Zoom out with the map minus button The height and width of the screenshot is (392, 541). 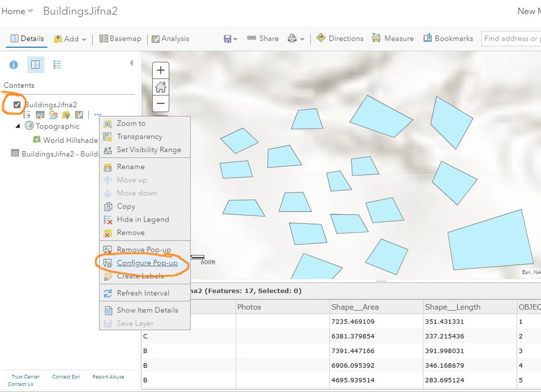tap(160, 103)
